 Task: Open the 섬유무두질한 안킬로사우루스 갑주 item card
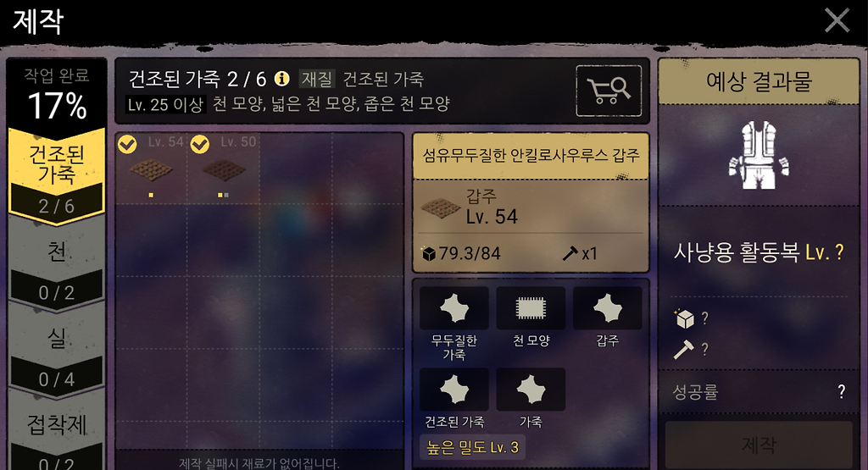pyautogui.click(x=531, y=202)
